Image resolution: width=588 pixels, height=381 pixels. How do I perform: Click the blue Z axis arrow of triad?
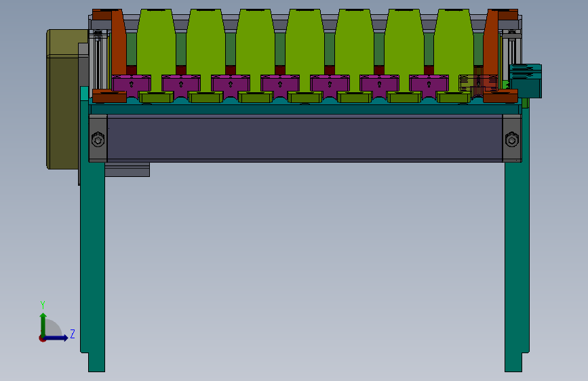[56, 338]
